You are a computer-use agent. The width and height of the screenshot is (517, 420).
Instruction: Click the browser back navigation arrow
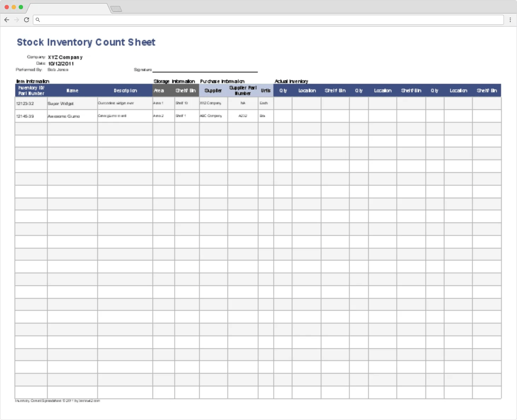pyautogui.click(x=7, y=20)
